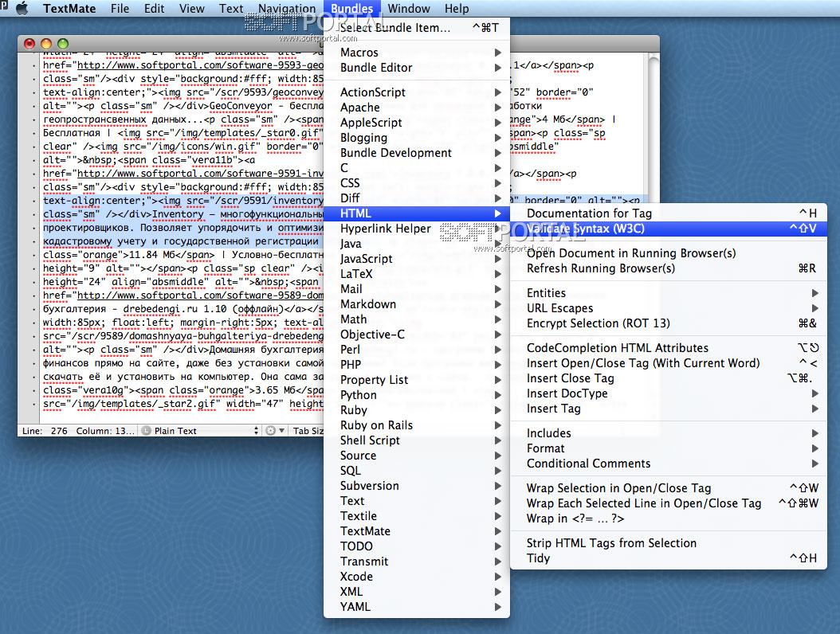Viewport: 840px width, 634px height.
Task: Expand the Diff bundle submenu
Action: point(417,198)
